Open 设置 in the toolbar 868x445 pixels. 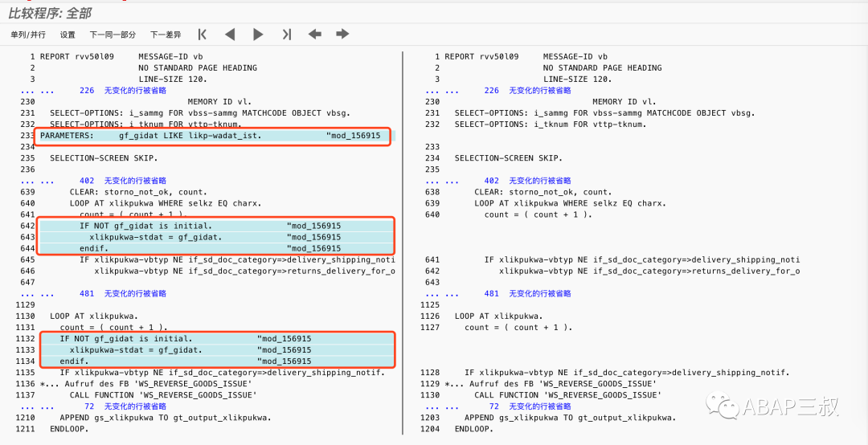68,35
